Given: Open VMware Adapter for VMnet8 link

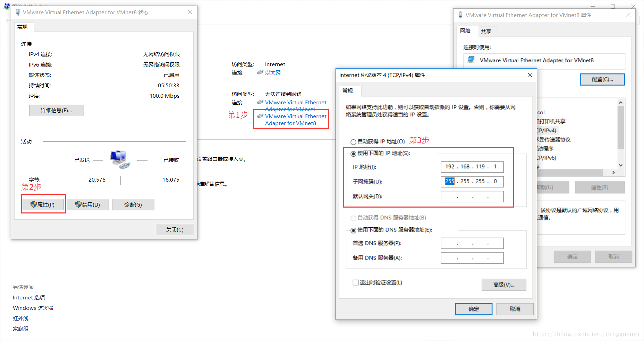Looking at the screenshot, I should pyautogui.click(x=296, y=120).
